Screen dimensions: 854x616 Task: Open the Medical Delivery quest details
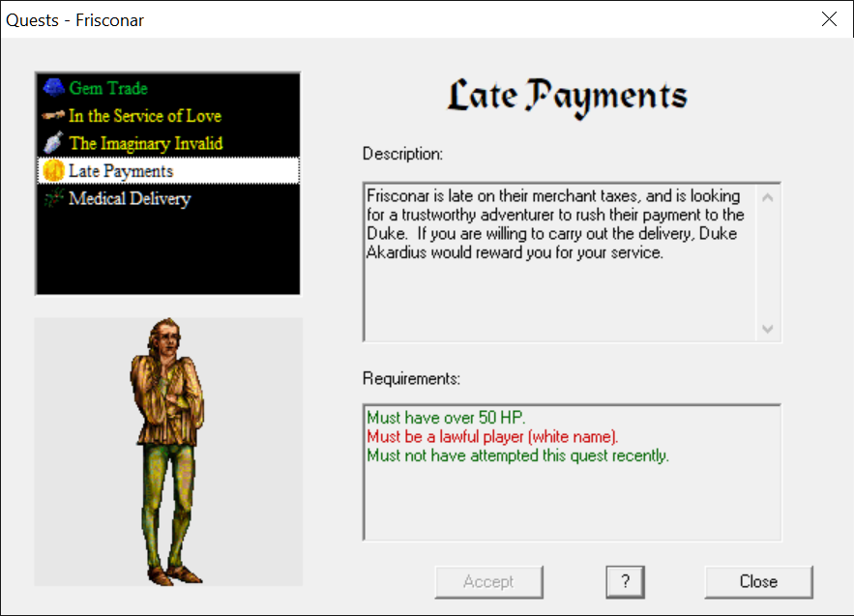[130, 199]
